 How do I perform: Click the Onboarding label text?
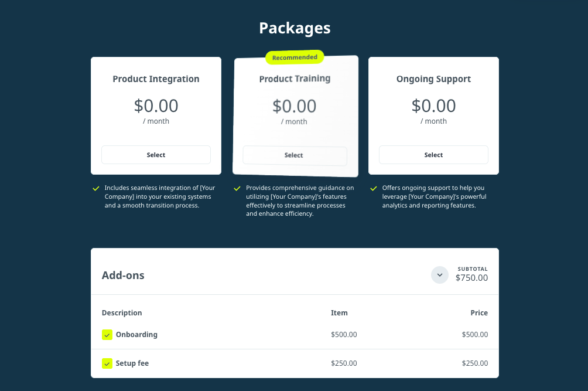[x=136, y=335]
